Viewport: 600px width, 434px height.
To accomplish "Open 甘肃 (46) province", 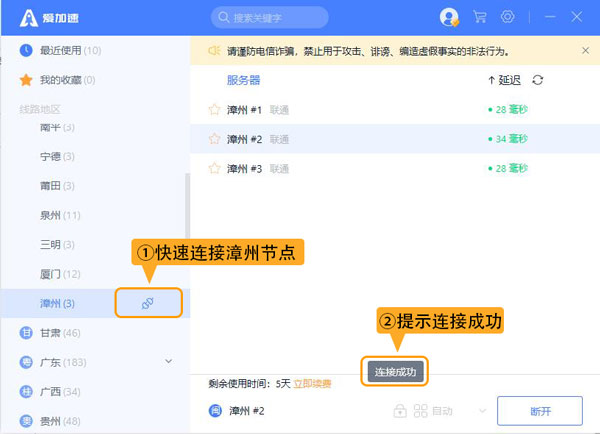I will coord(60,333).
